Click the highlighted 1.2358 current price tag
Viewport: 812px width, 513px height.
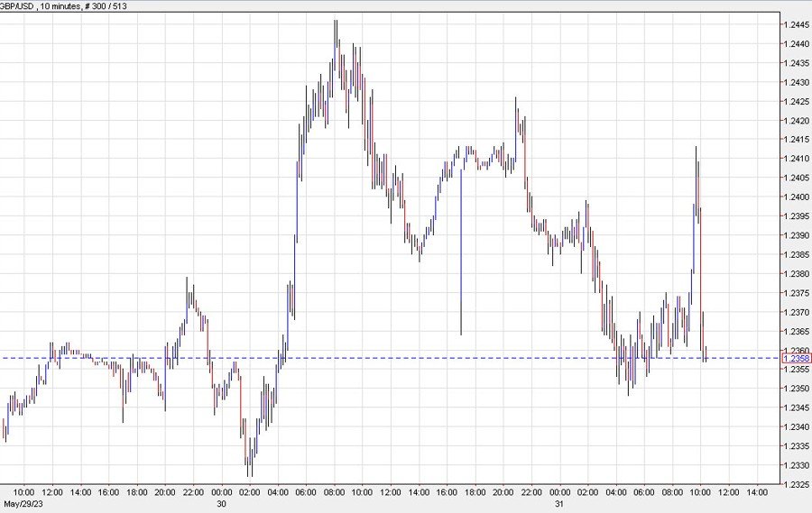(795, 359)
